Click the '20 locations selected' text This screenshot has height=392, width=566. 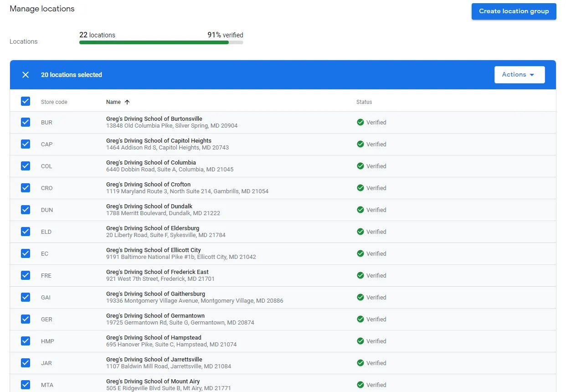pos(72,75)
